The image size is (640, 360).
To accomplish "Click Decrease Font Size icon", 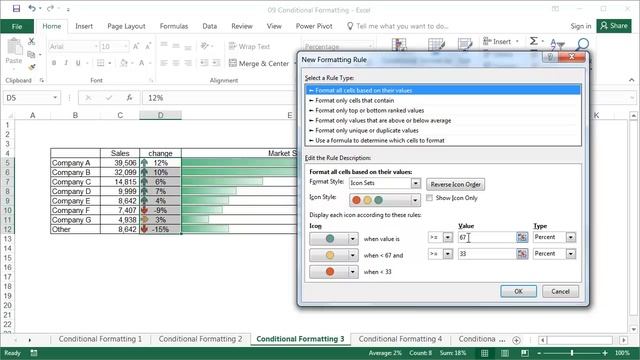I will click(148, 47).
